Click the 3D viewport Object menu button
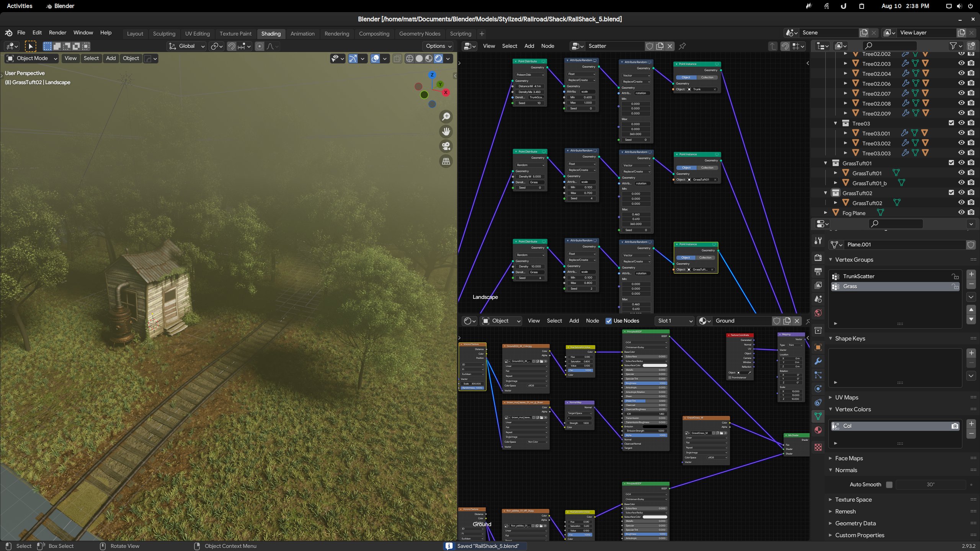The height and width of the screenshot is (551, 980). (131, 58)
